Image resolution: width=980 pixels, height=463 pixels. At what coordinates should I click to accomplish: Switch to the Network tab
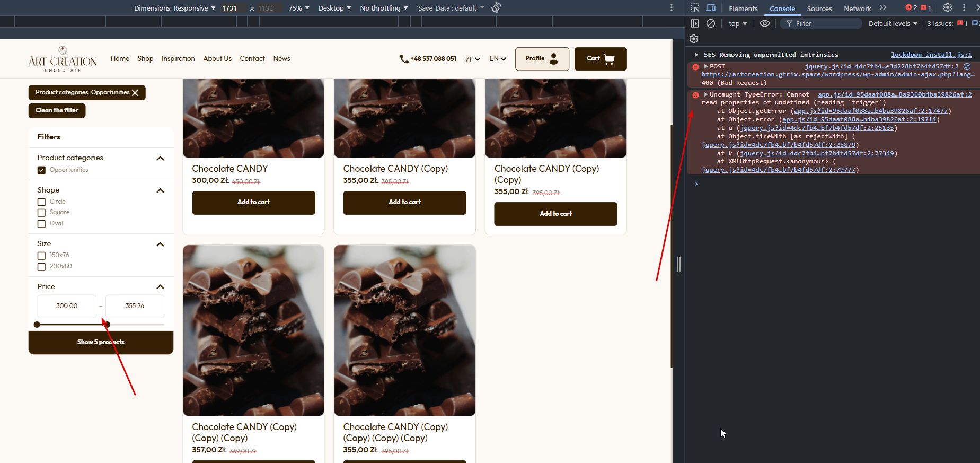coord(858,8)
